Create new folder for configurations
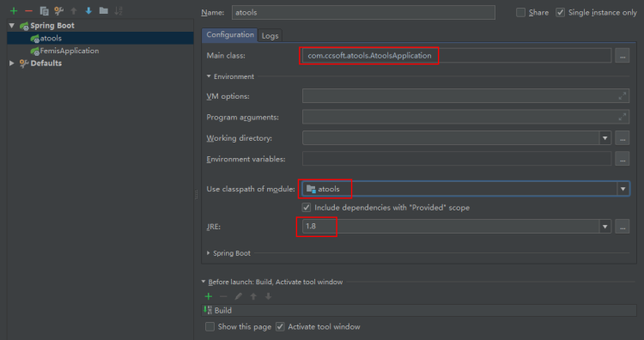Image resolution: width=644 pixels, height=340 pixels. click(x=104, y=11)
